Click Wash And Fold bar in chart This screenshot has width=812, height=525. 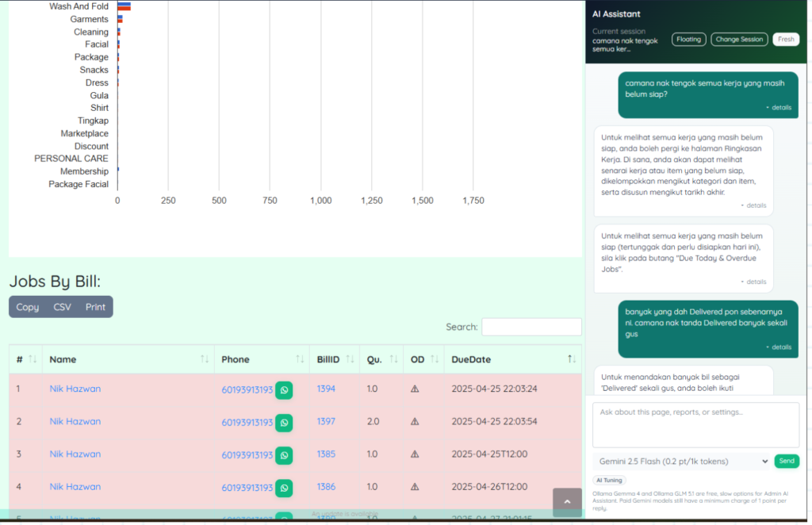(x=124, y=6)
